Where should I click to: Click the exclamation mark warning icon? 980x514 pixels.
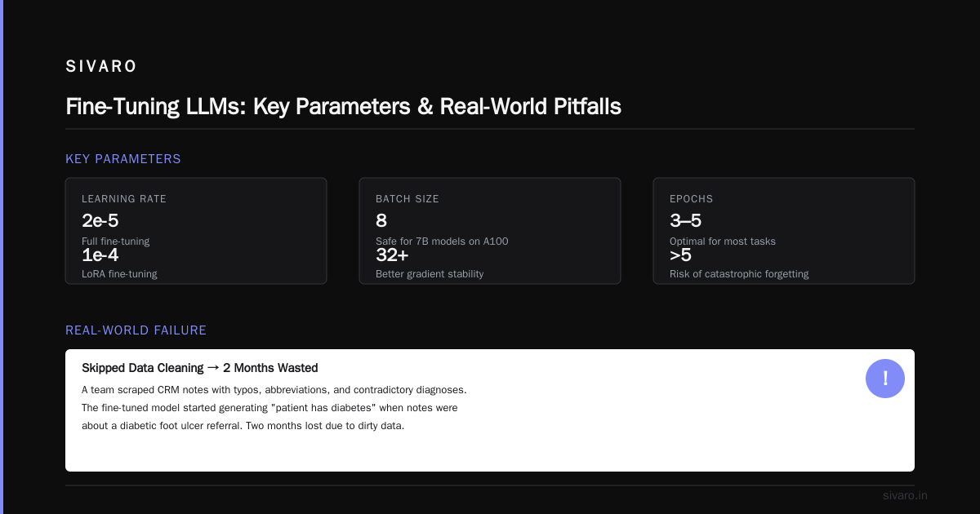pyautogui.click(x=885, y=379)
